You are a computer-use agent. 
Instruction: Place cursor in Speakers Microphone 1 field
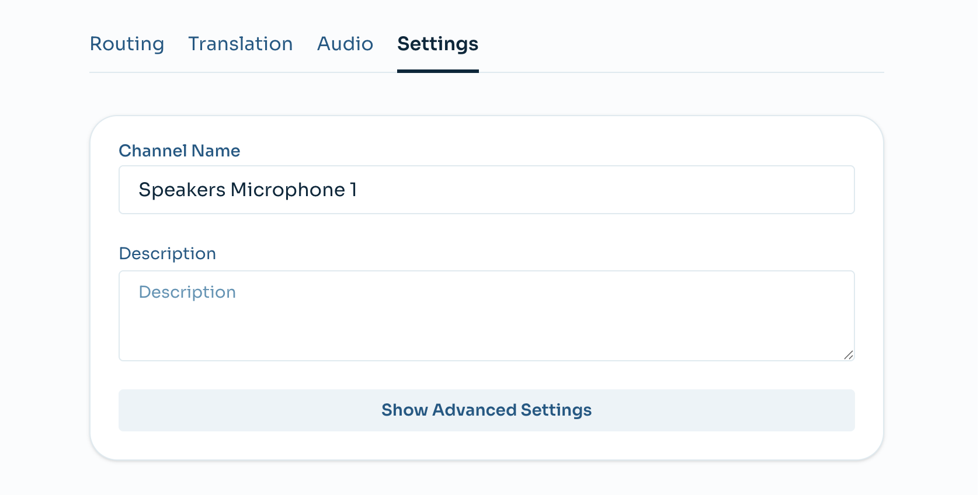[486, 190]
